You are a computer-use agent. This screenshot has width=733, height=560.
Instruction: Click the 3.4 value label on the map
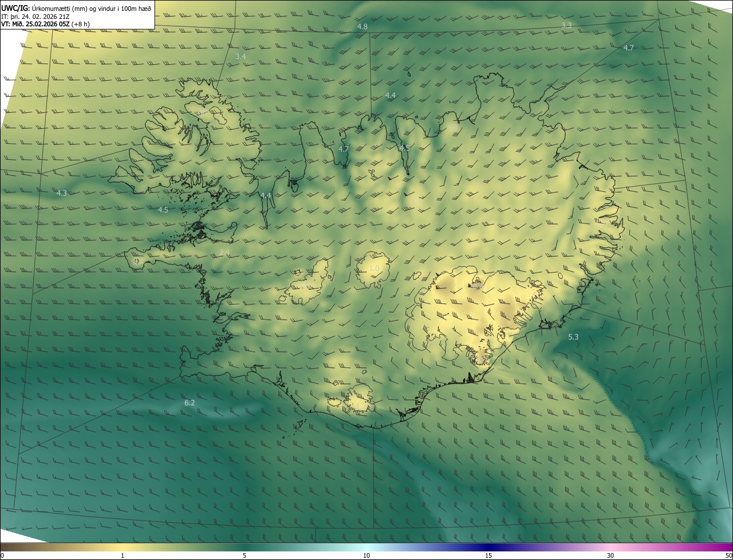241,57
